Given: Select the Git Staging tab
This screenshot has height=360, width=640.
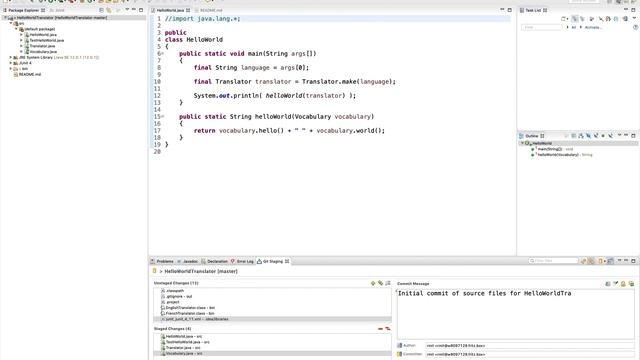Looking at the screenshot, I should point(273,261).
